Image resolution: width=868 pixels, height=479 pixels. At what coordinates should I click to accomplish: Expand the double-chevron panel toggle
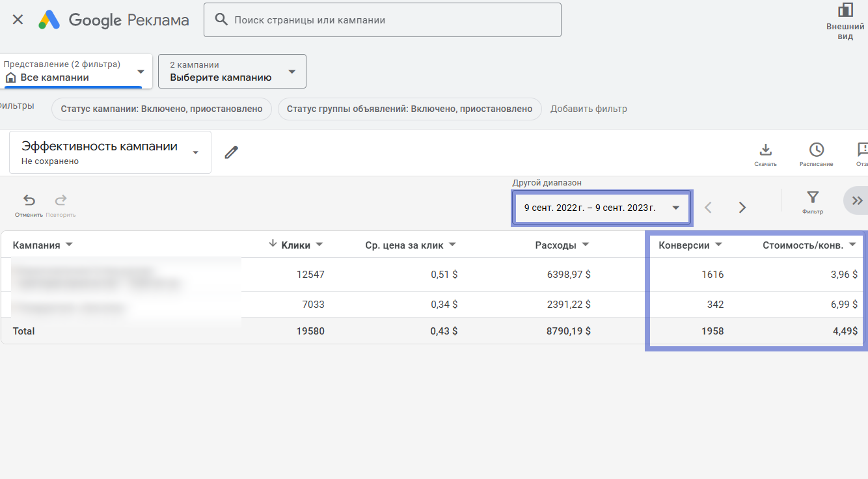point(856,200)
